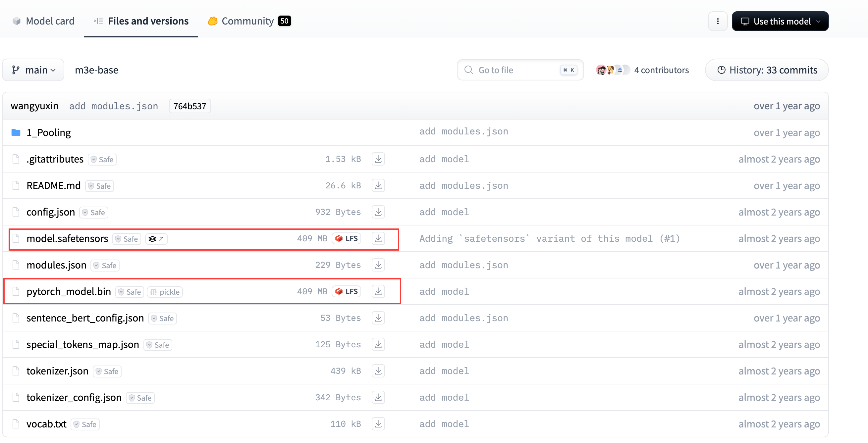
Task: Click the Safe badge next to config.json
Action: click(x=94, y=213)
